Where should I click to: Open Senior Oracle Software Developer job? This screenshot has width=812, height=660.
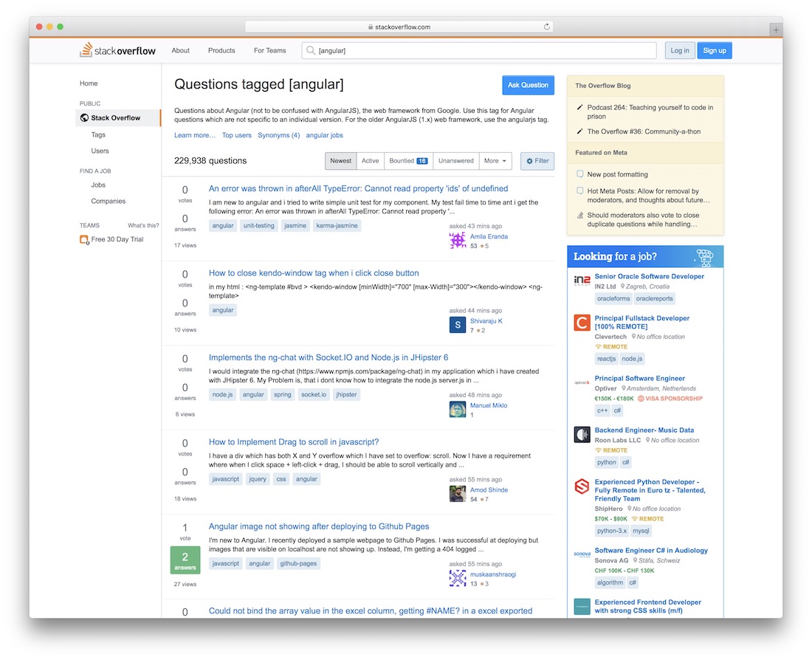coord(650,277)
